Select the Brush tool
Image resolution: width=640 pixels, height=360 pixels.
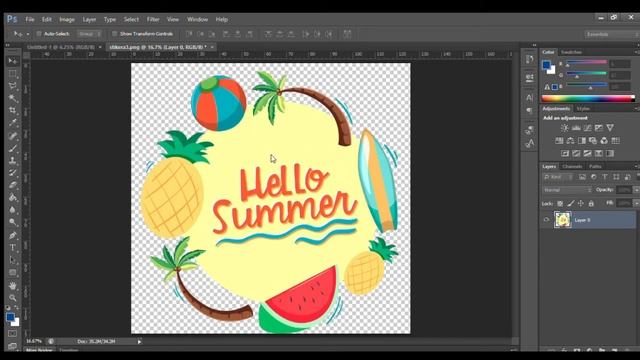13,148
